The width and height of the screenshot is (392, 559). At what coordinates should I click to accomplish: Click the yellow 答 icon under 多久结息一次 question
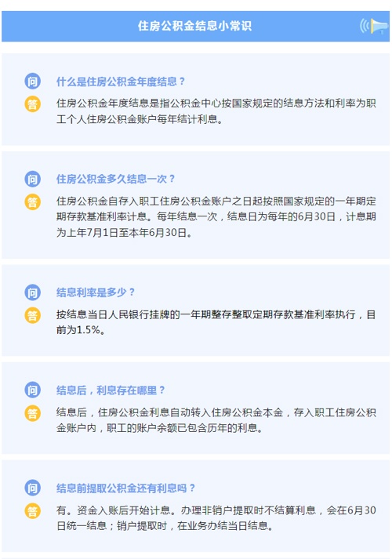point(32,201)
